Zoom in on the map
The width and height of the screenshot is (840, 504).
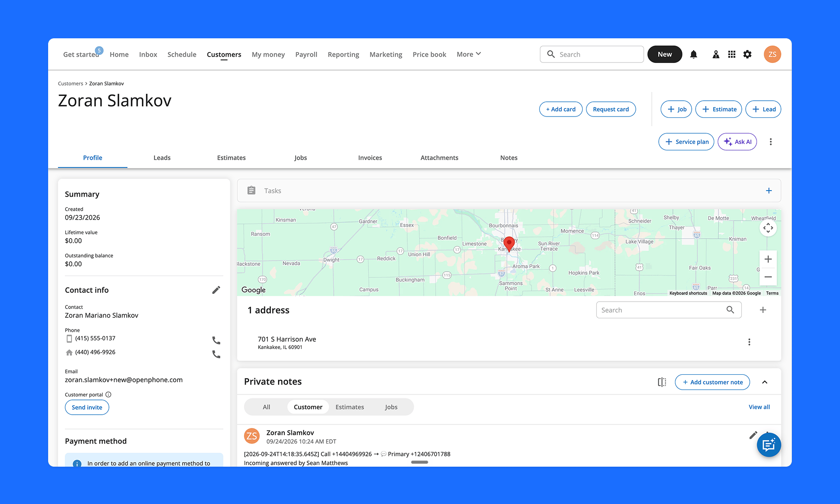(768, 259)
